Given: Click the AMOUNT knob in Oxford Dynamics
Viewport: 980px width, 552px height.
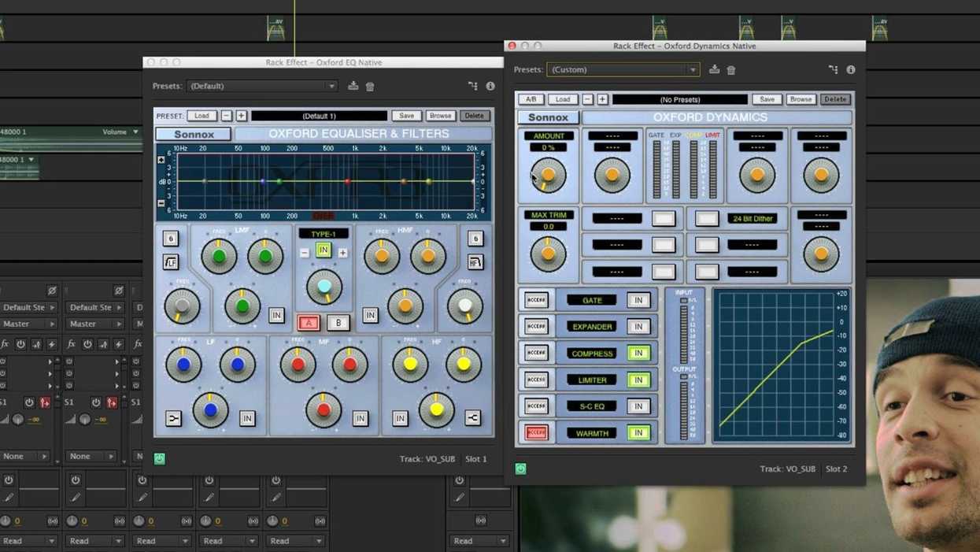Looking at the screenshot, I should 548,175.
